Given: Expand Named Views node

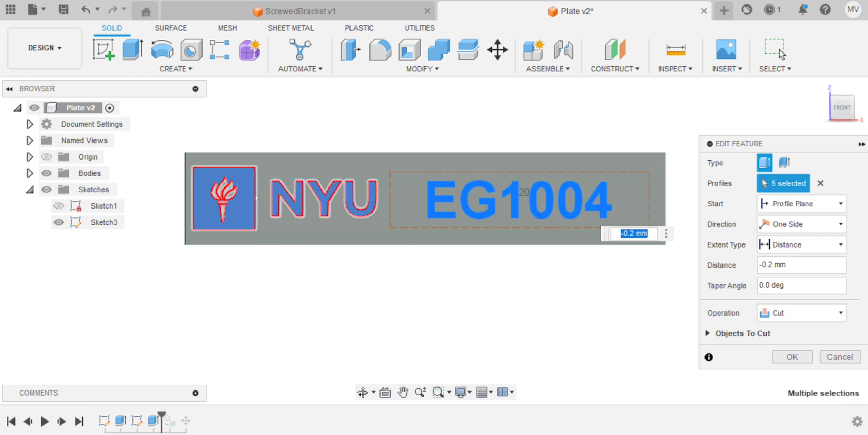Looking at the screenshot, I should pos(30,141).
